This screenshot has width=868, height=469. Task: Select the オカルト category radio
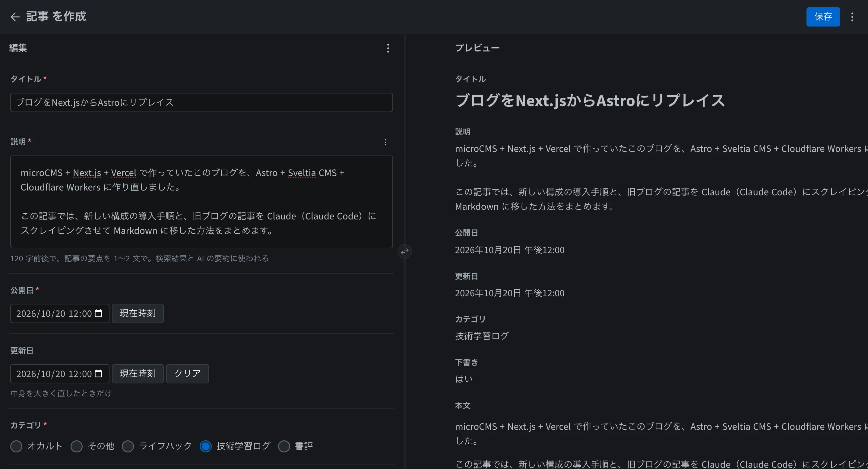(16, 446)
